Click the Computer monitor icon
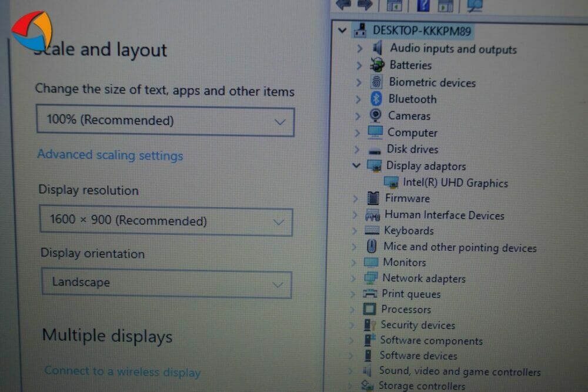Viewport: 588px width, 392px height. point(375,132)
